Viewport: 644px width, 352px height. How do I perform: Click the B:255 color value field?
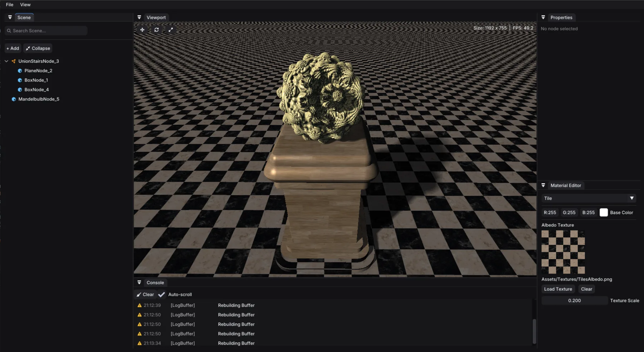[x=589, y=212]
